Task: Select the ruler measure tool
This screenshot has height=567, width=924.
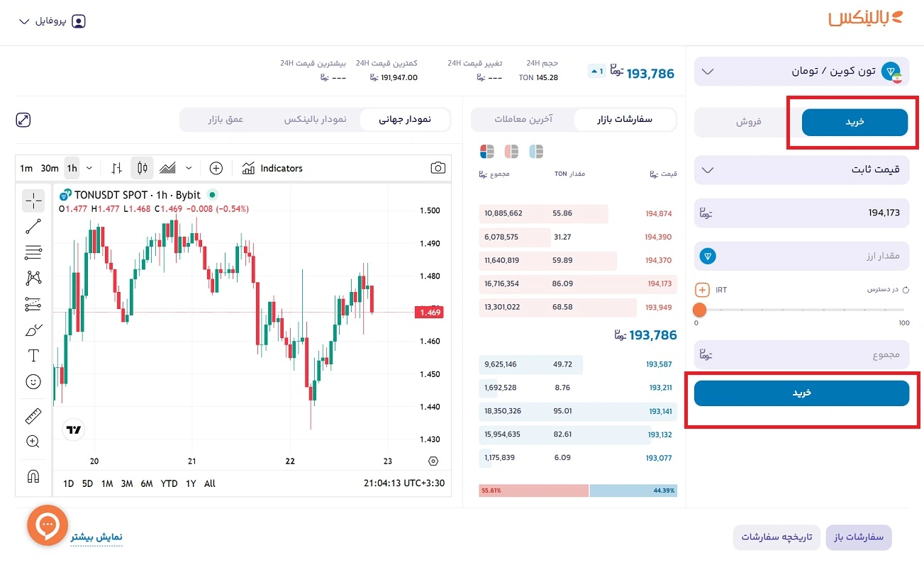Action: click(33, 416)
